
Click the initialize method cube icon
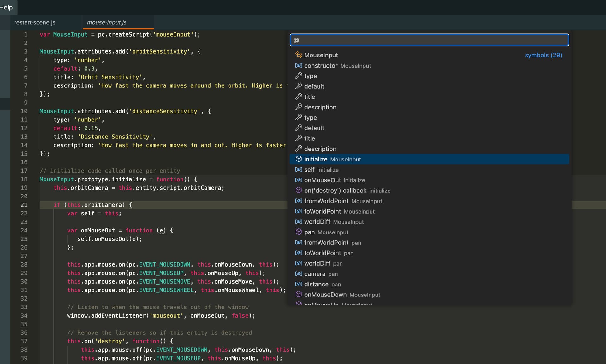[298, 159]
